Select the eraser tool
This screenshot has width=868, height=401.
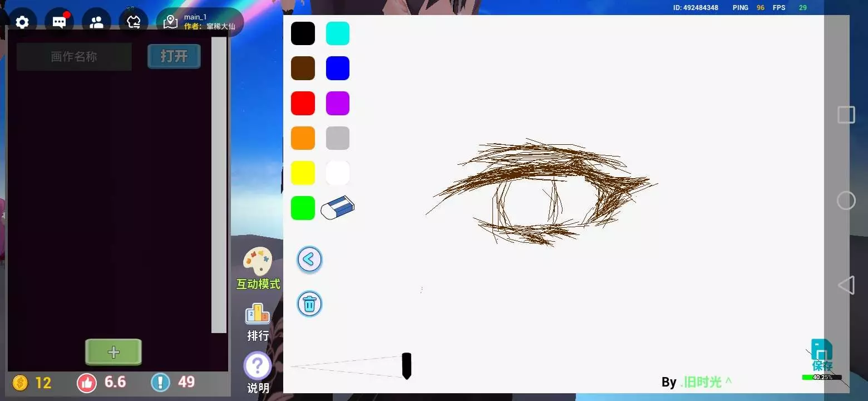tap(338, 208)
